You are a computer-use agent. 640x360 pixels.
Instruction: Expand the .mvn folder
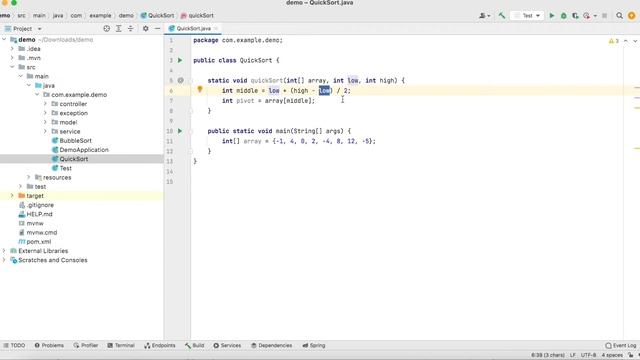coord(12,58)
